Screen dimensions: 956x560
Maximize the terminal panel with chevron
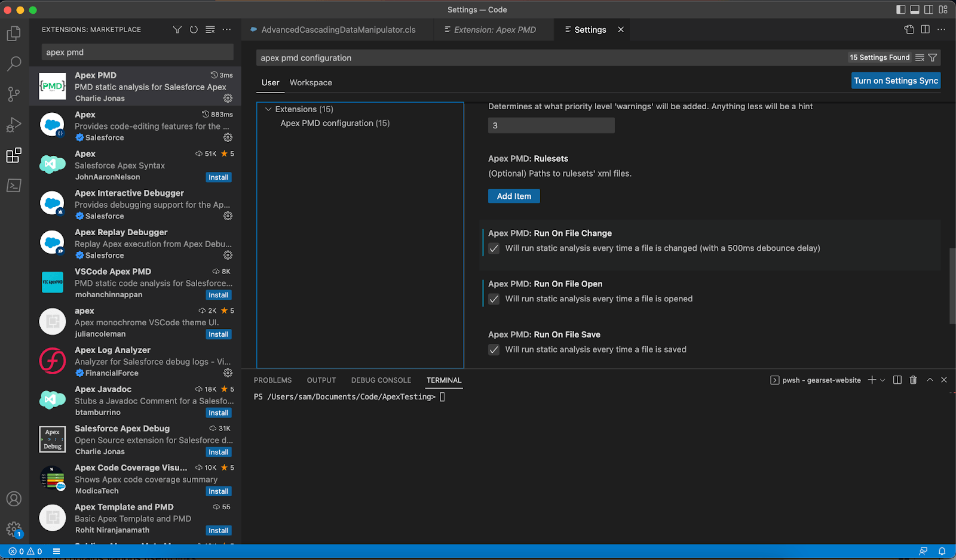929,380
